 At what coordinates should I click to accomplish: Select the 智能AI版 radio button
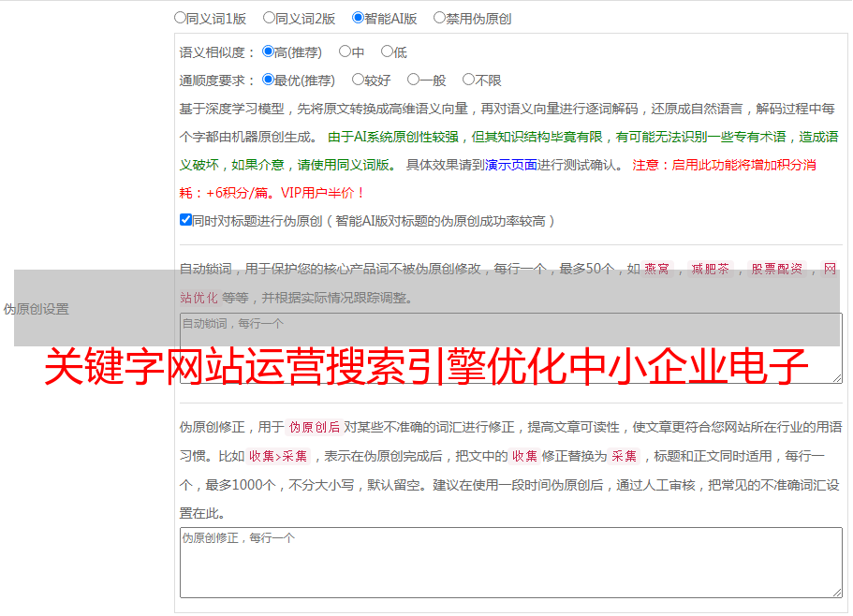[359, 18]
